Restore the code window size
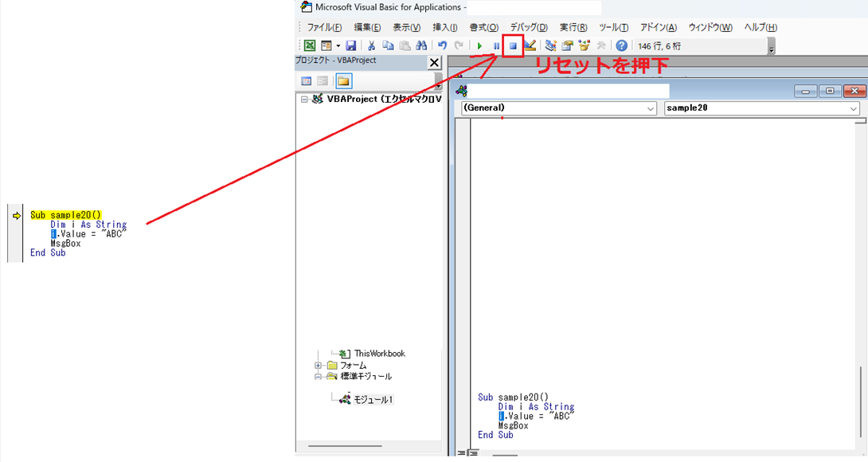 point(830,91)
